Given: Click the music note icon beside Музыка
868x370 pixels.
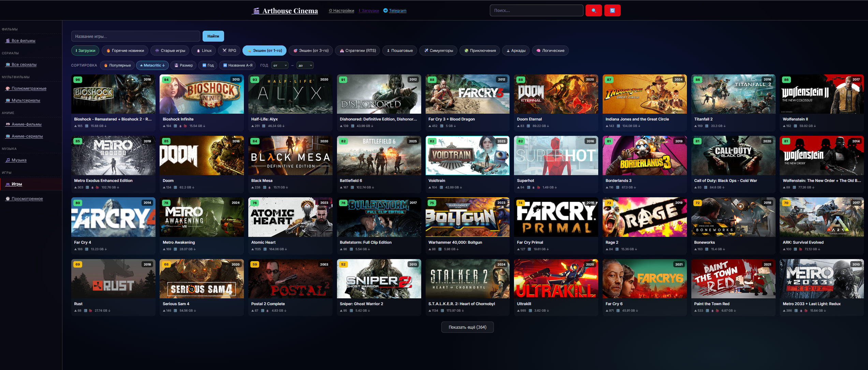Looking at the screenshot, I should (8, 160).
